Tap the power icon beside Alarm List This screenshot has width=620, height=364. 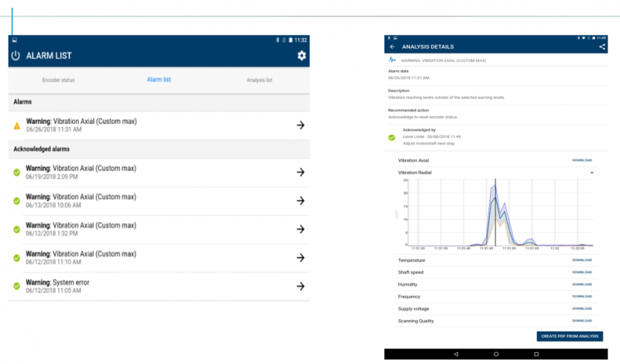[15, 56]
